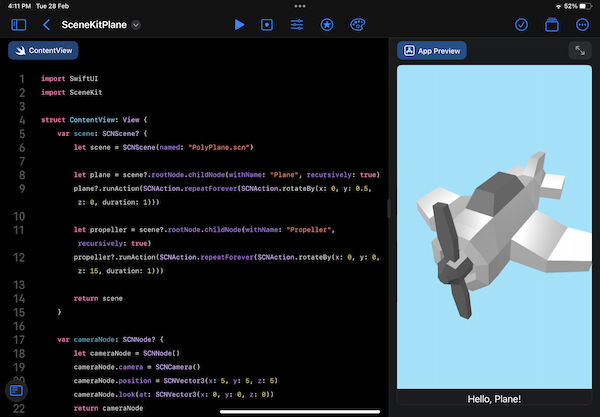Screen dimensions: 600x417
Task: Click the "return cameraNode" line
Action: pos(108,408)
